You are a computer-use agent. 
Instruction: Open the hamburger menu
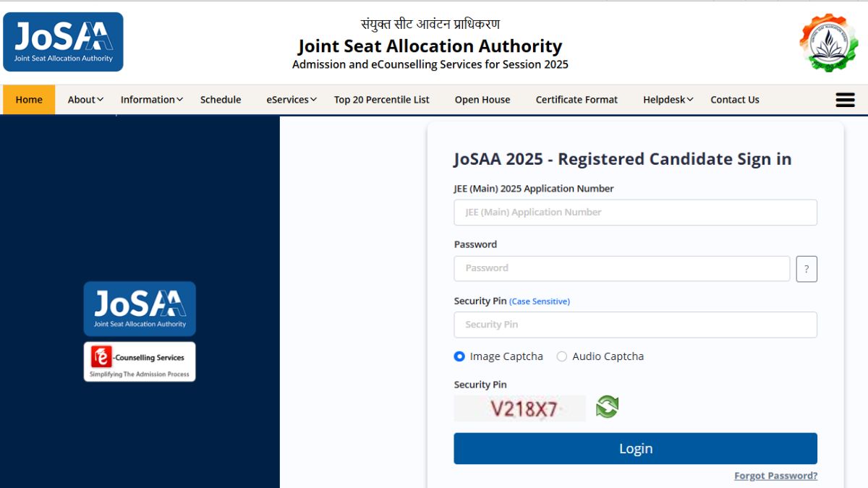point(844,99)
